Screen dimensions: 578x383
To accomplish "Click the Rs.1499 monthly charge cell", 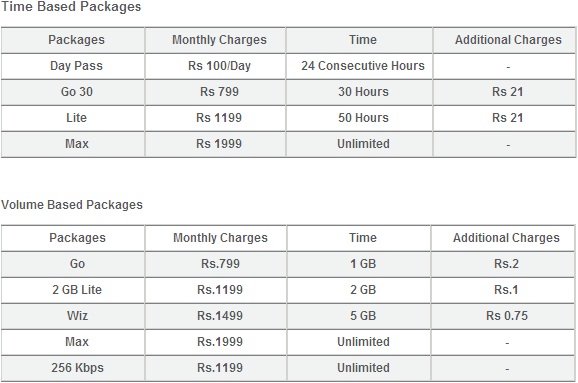I will [x=220, y=316].
